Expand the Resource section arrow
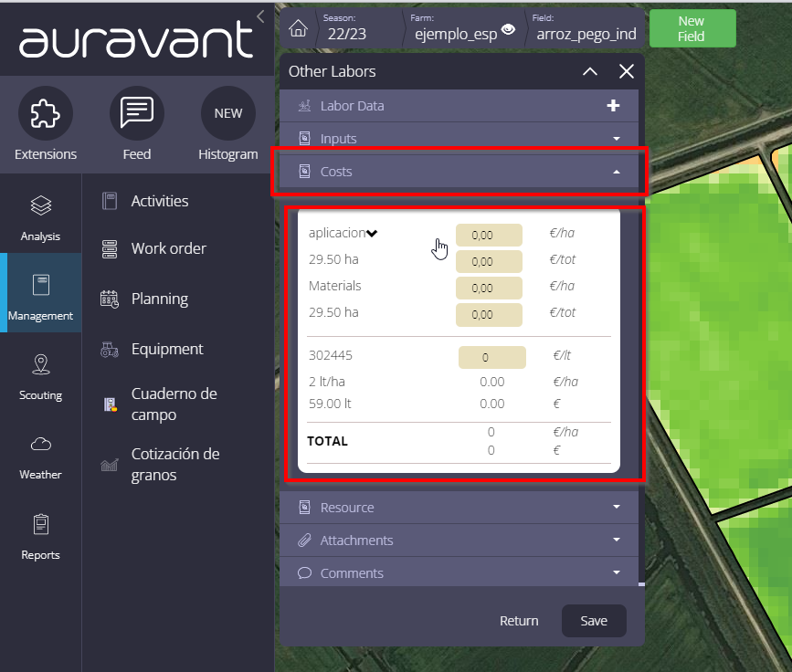The width and height of the screenshot is (792, 672). click(x=617, y=507)
